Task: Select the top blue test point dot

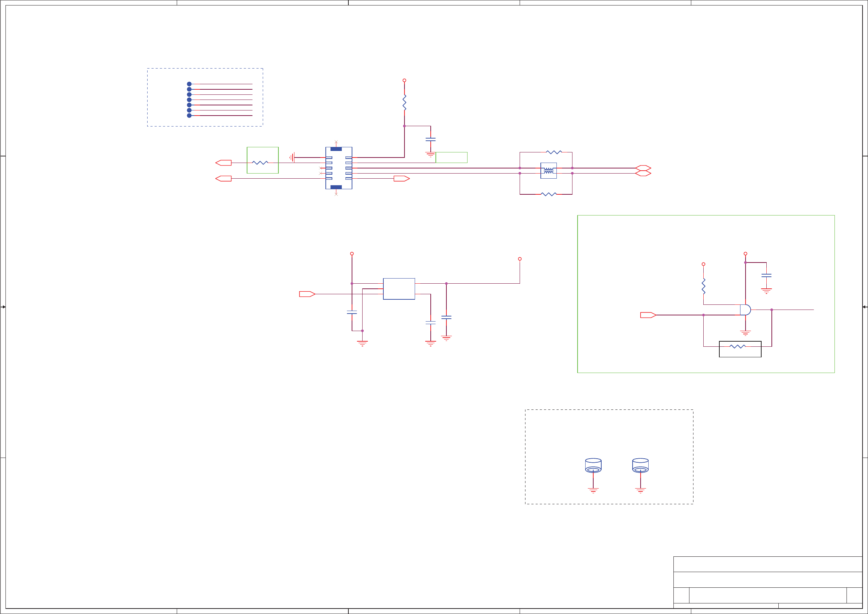Action: coord(189,84)
